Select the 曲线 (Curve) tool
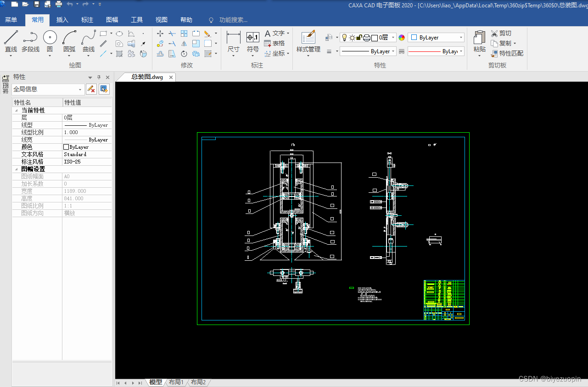This screenshot has width=588, height=387. pyautogui.click(x=89, y=42)
